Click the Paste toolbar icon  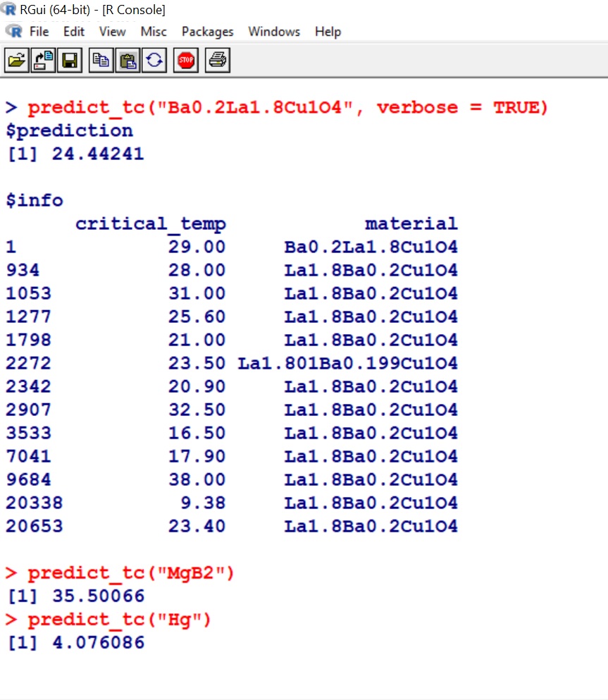[128, 60]
